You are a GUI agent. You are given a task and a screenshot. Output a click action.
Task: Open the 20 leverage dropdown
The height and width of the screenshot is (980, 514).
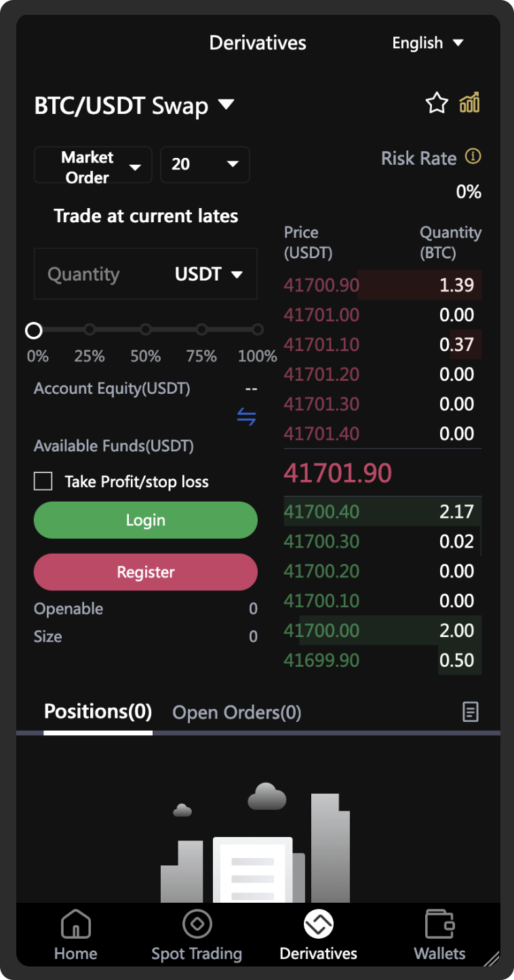[x=205, y=165]
